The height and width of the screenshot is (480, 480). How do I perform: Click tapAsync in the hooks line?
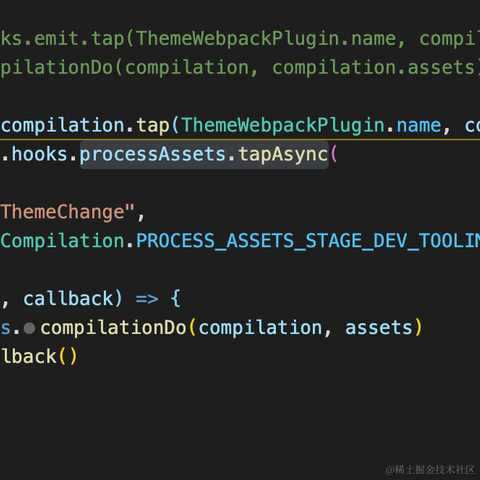[283, 155]
